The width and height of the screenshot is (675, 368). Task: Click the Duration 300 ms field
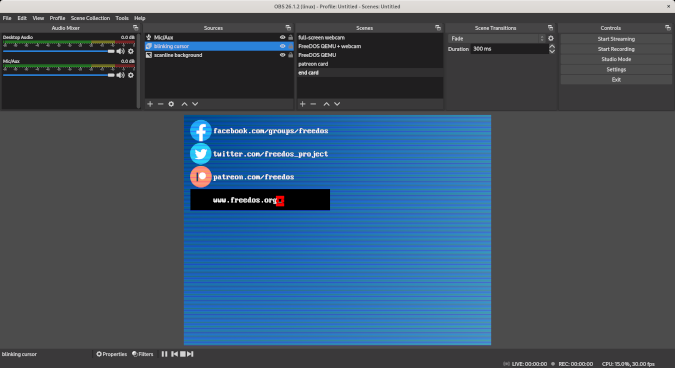pos(509,49)
